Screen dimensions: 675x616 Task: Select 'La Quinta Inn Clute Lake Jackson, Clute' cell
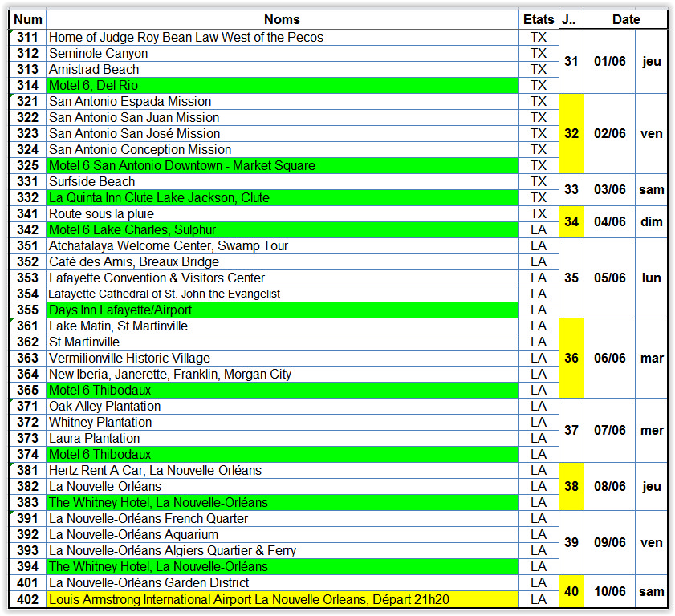(x=283, y=198)
